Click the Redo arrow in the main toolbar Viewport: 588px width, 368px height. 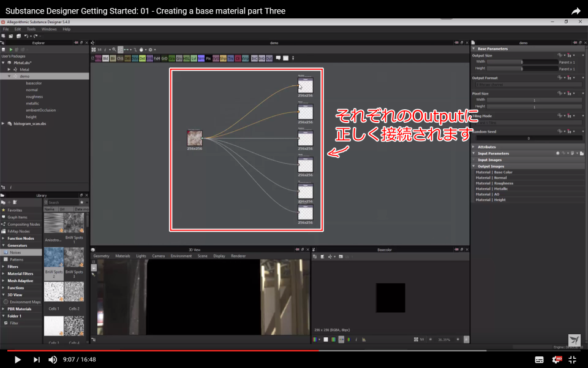[36, 36]
